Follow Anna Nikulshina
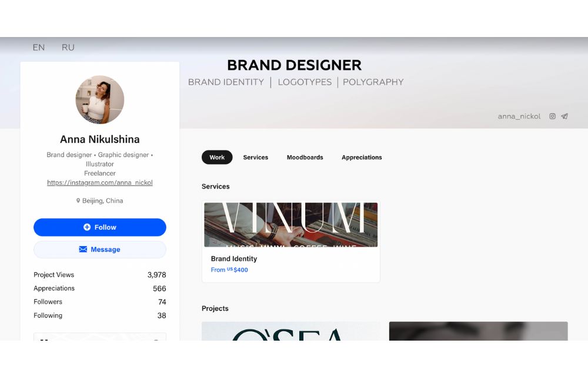 click(x=100, y=227)
